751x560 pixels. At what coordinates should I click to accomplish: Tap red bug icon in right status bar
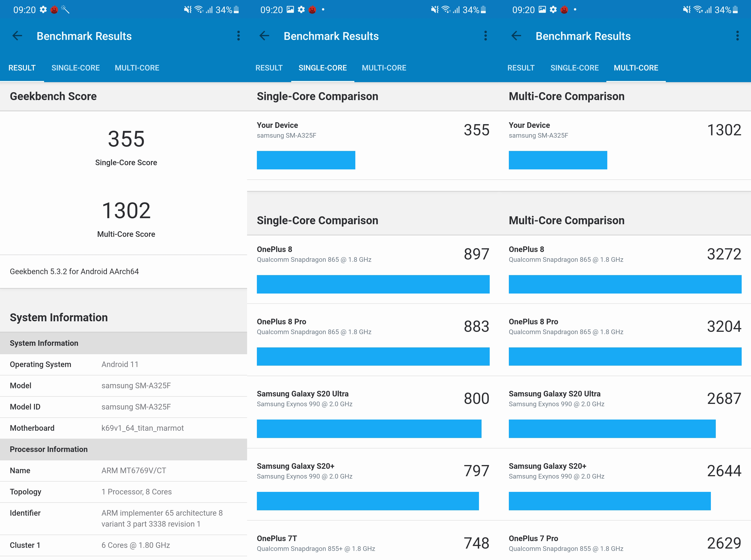pyautogui.click(x=564, y=10)
